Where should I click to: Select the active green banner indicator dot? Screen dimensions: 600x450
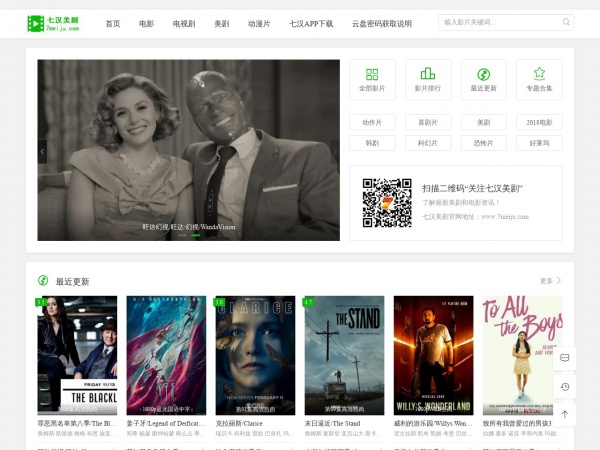pyautogui.click(x=196, y=235)
